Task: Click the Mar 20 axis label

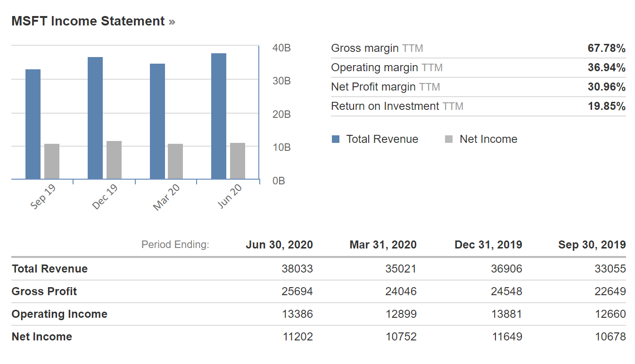Action: click(166, 197)
